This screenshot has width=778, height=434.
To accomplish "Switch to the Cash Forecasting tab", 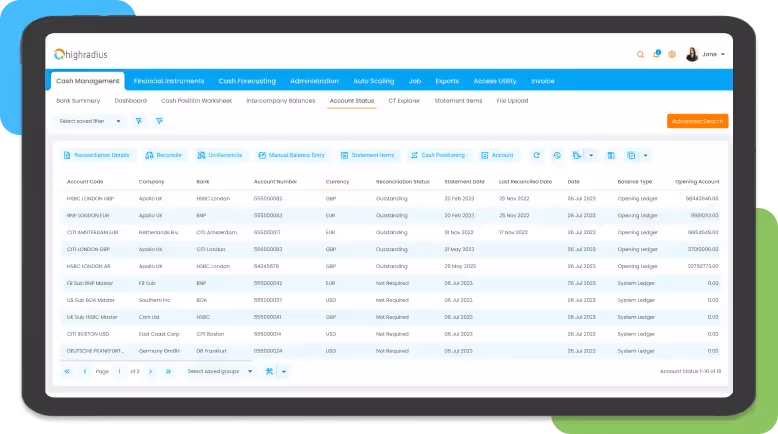I will pos(247,81).
